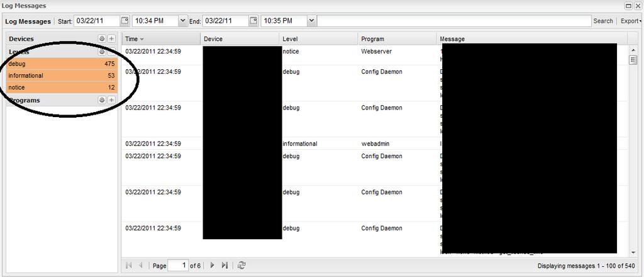Screen dimensions: 644x277
Task: Expand the Programs panel with plus icon
Action: 111,100
